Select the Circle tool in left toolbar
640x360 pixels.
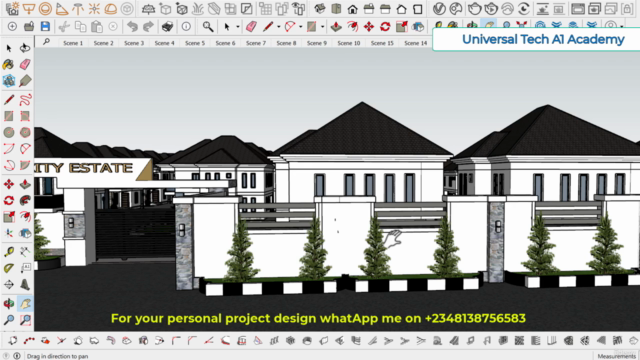(9, 132)
